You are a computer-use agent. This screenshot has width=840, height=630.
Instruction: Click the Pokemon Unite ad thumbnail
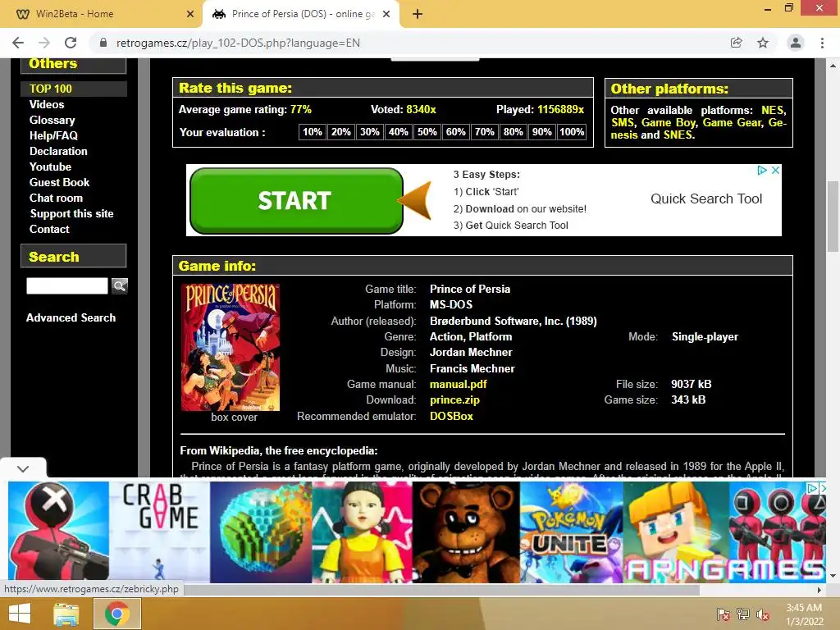click(x=571, y=532)
